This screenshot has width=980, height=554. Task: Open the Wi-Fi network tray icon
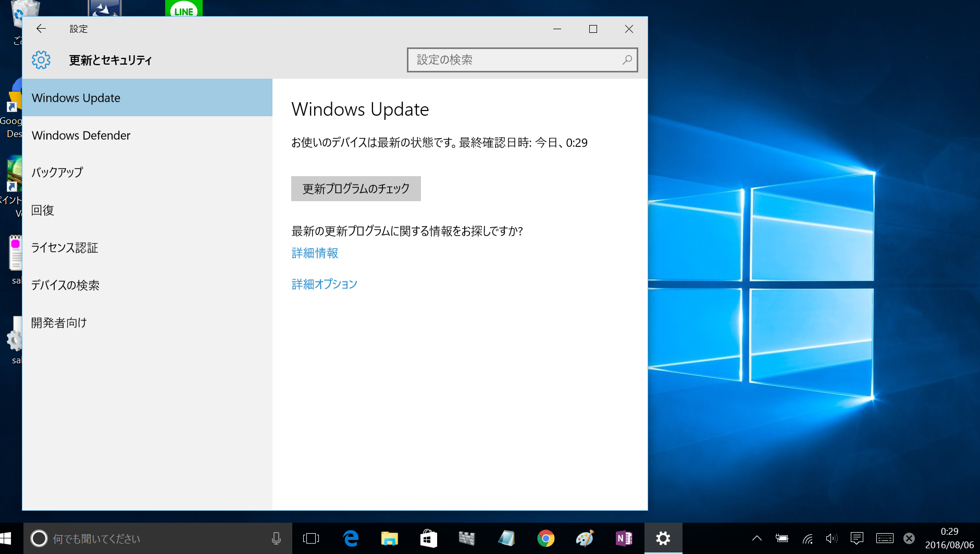[x=808, y=538]
